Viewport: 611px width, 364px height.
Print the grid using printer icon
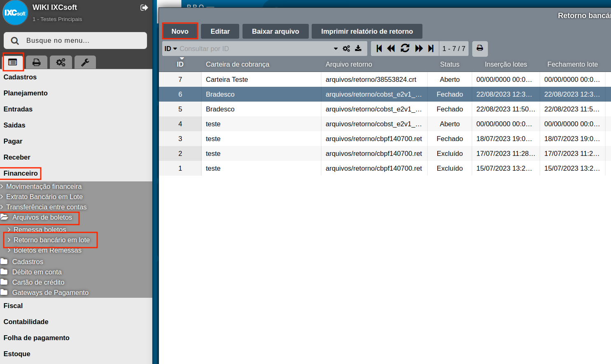click(x=480, y=49)
